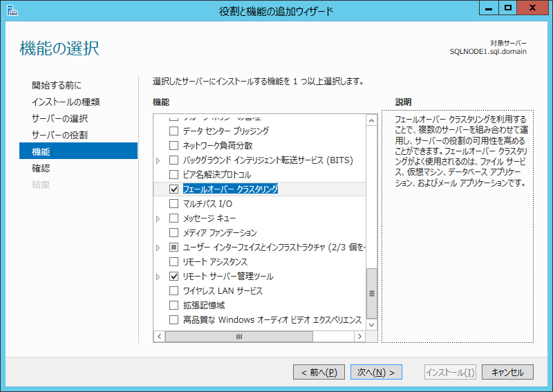Expand the メッセージ キュー feature node
The width and height of the screenshot is (553, 392).
(x=158, y=218)
